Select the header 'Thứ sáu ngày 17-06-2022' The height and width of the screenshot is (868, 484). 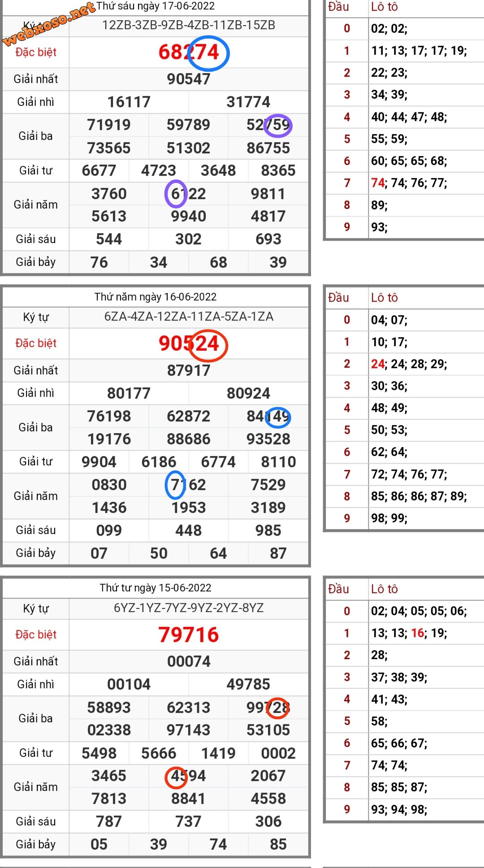pyautogui.click(x=156, y=6)
